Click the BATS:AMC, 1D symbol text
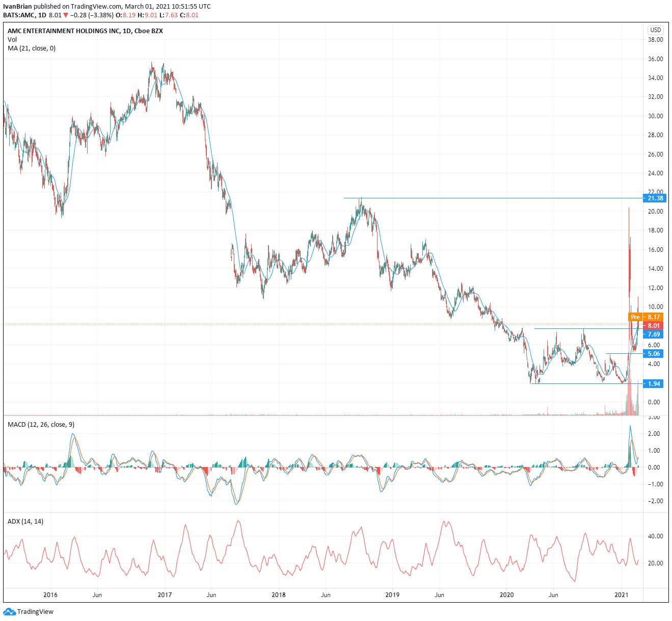 (24, 15)
